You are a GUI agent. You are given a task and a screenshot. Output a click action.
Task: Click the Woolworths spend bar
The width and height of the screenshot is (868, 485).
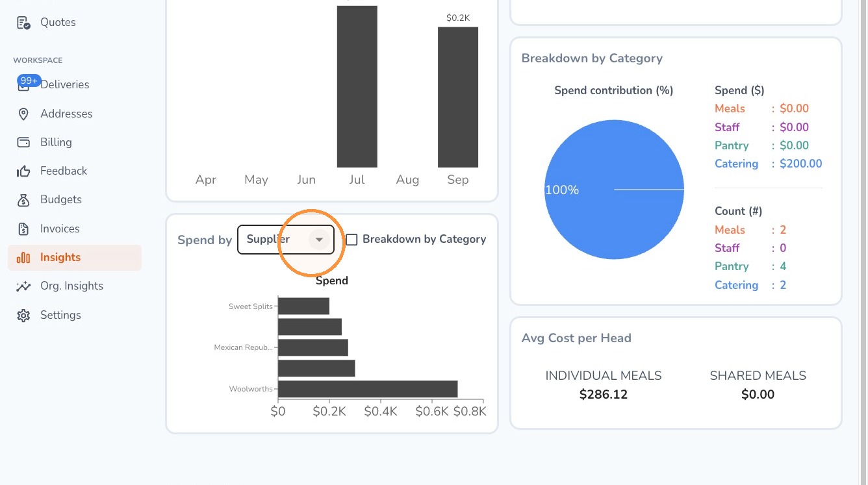coord(368,389)
